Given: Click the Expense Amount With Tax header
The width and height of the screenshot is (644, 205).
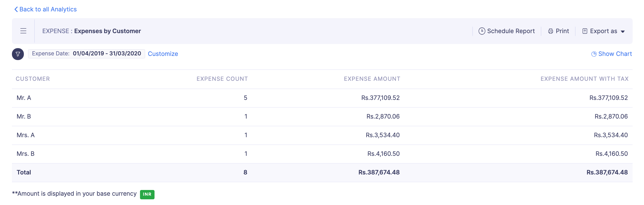Looking at the screenshot, I should pyautogui.click(x=584, y=79).
